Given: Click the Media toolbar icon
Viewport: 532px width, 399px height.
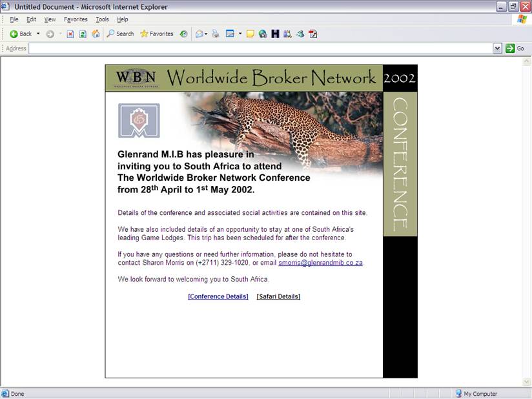Looking at the screenshot, I should (x=183, y=34).
